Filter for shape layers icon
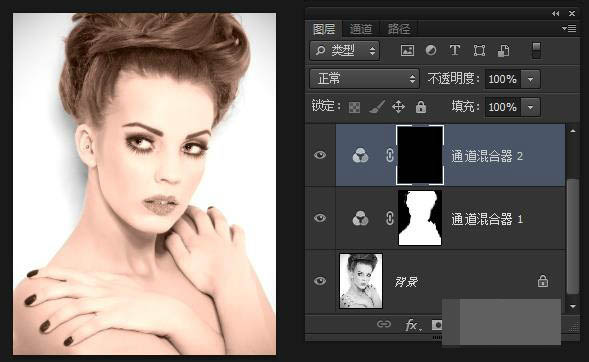 [x=479, y=50]
